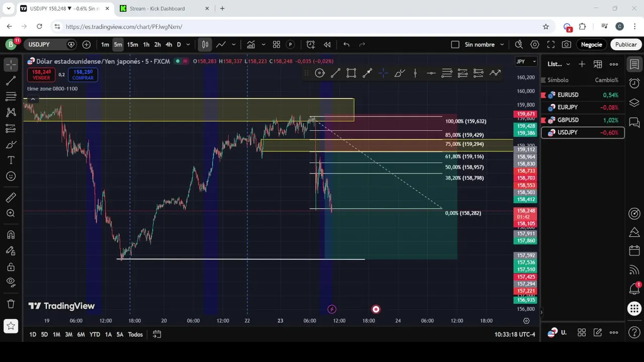
Task: Click the trash remove drawings icon
Action: tap(11, 304)
